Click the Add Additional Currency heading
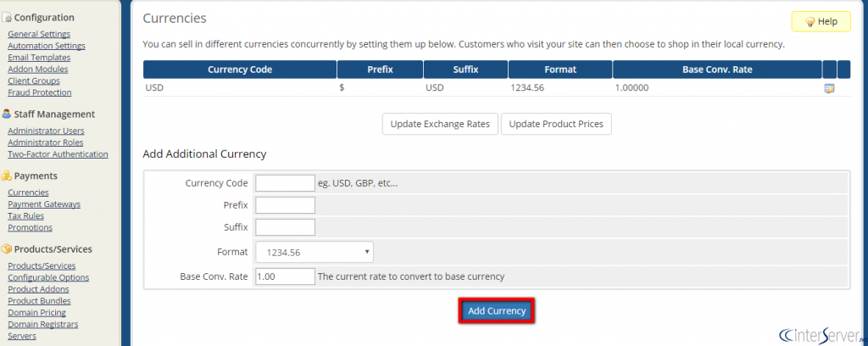The width and height of the screenshot is (868, 346). (205, 153)
